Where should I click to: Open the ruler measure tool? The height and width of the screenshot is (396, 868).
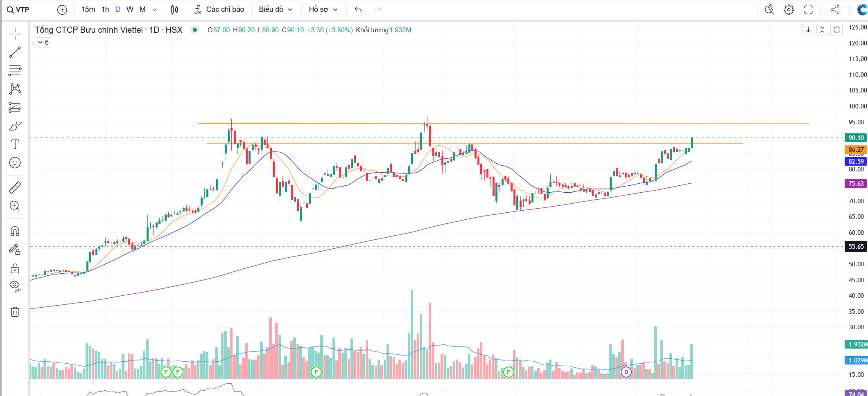pos(15,188)
